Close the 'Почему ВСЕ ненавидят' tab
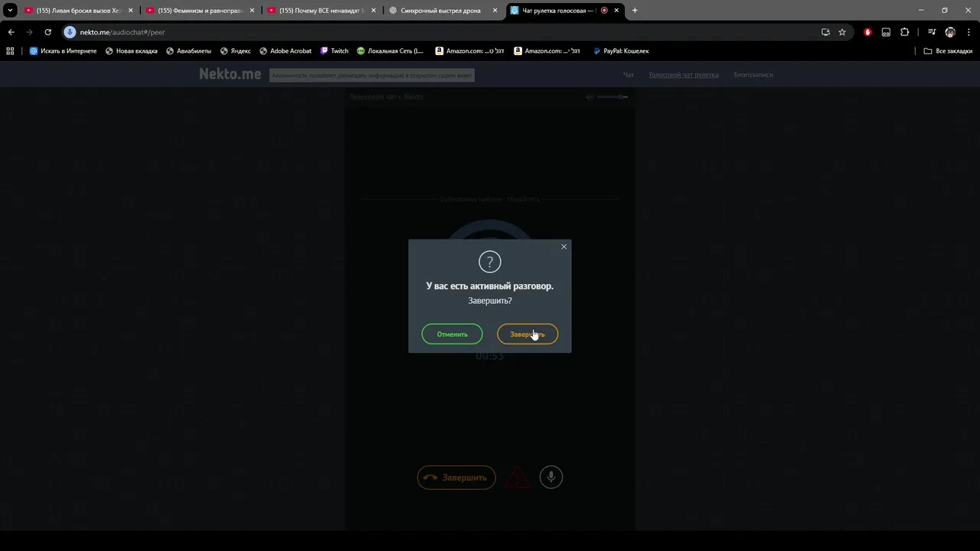Image resolution: width=980 pixels, height=551 pixels. 374,11
